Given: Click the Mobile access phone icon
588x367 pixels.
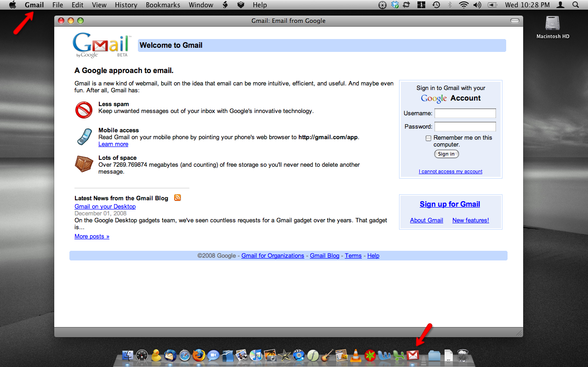Looking at the screenshot, I should (x=84, y=137).
